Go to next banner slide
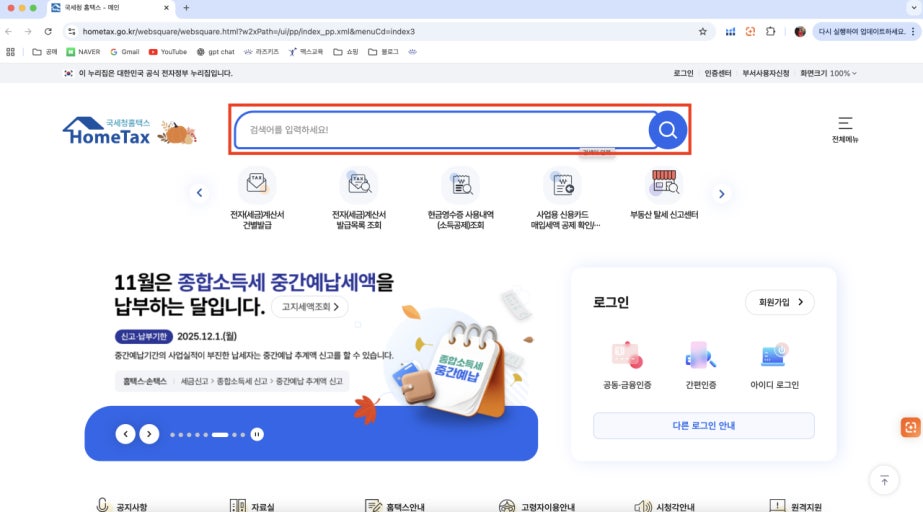Image resolution: width=923 pixels, height=512 pixels. point(149,434)
